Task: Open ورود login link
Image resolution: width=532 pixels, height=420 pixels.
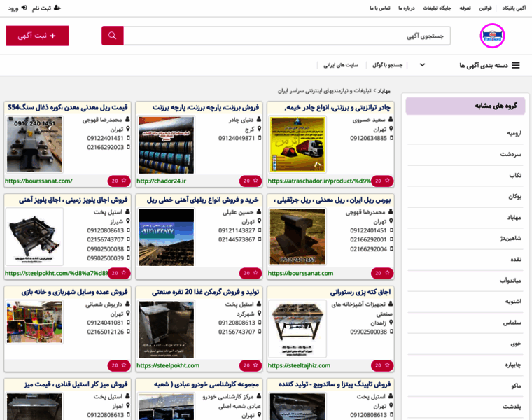Action: coord(17,8)
